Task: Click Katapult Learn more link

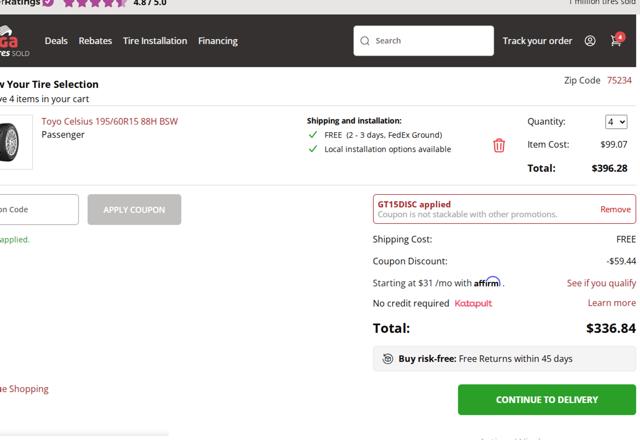Action: [611, 303]
